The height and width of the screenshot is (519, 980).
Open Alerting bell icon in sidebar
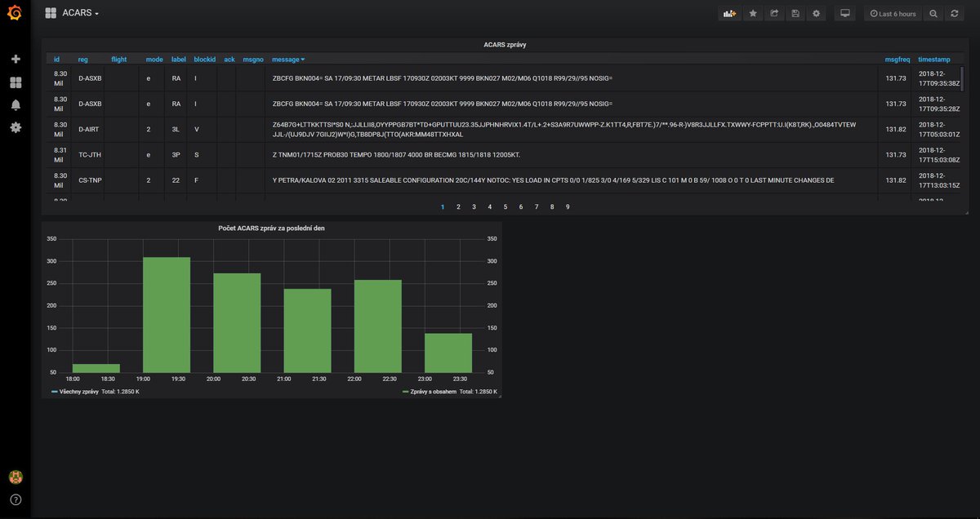click(x=16, y=105)
